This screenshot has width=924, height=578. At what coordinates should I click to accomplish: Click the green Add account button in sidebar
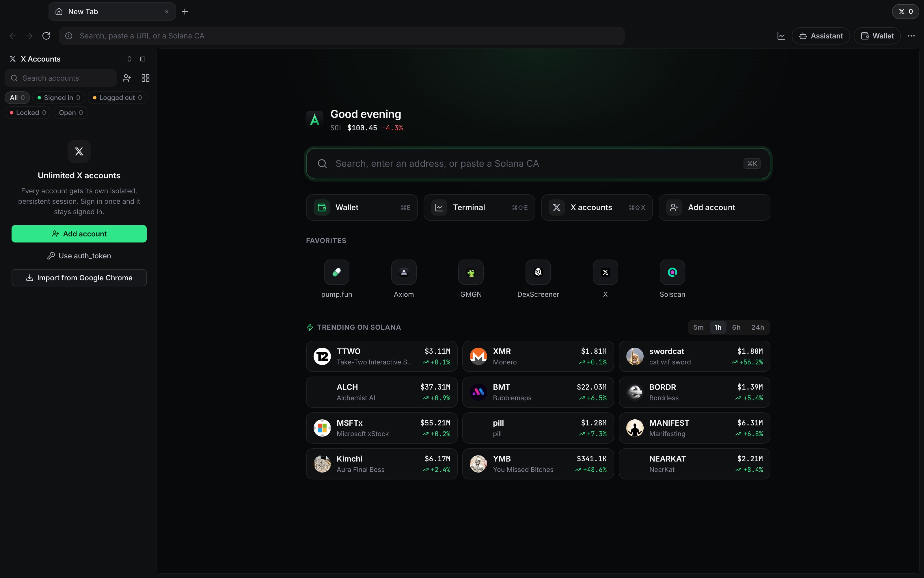point(79,234)
